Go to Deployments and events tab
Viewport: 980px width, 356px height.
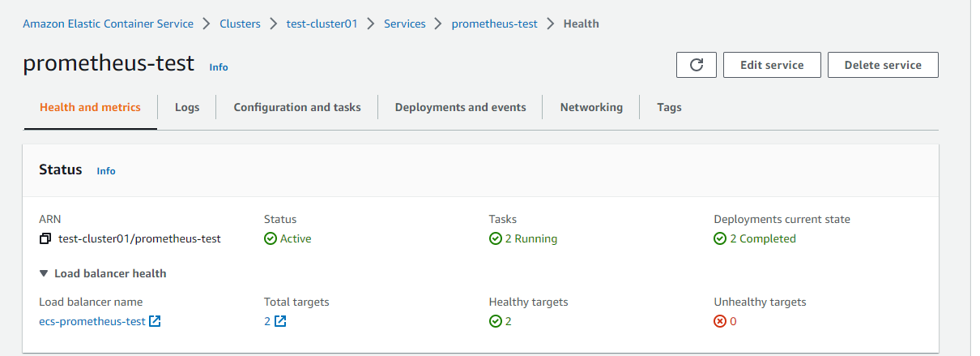[x=460, y=107]
